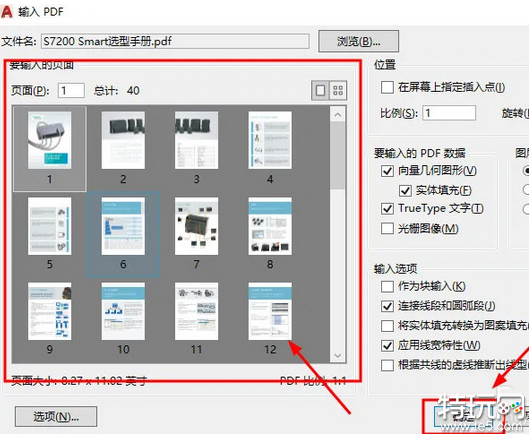Switch to single page view icon
This screenshot has height=438, width=532.
tap(320, 90)
